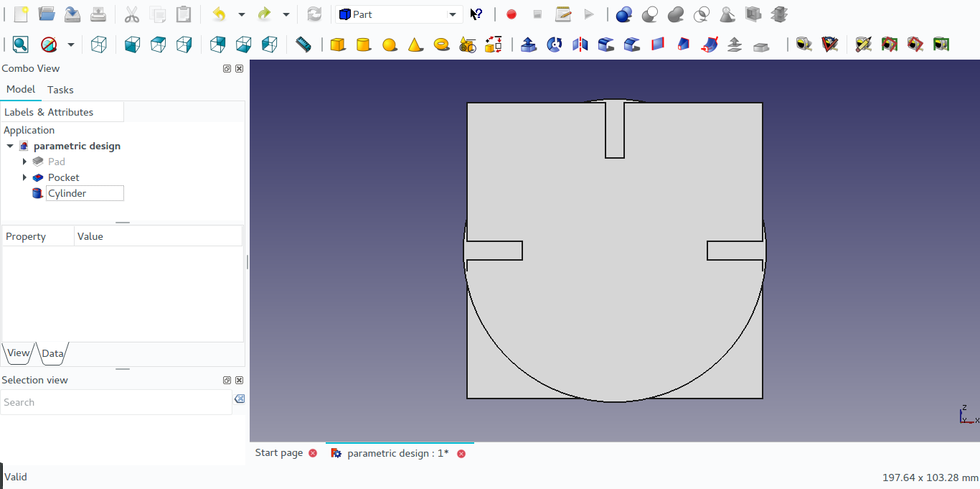The width and height of the screenshot is (980, 489).
Task: Open the Data tab in Combo View
Action: (x=52, y=353)
